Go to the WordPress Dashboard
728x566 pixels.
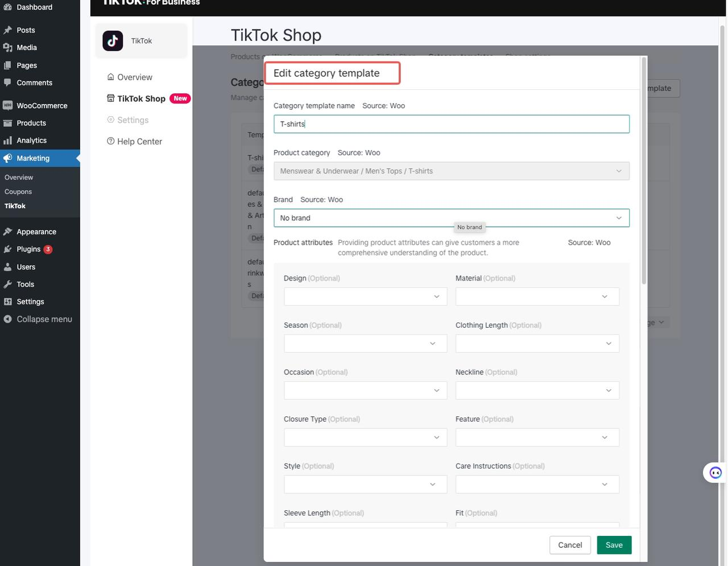[34, 7]
